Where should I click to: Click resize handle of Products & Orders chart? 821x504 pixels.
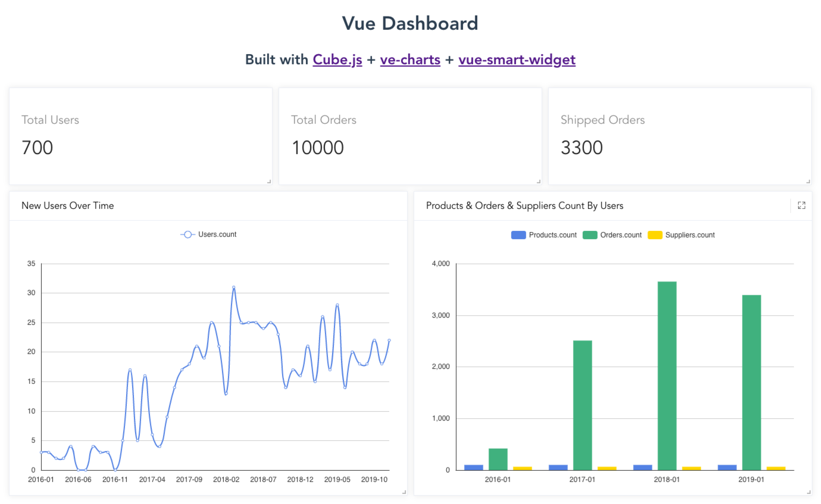click(808, 492)
